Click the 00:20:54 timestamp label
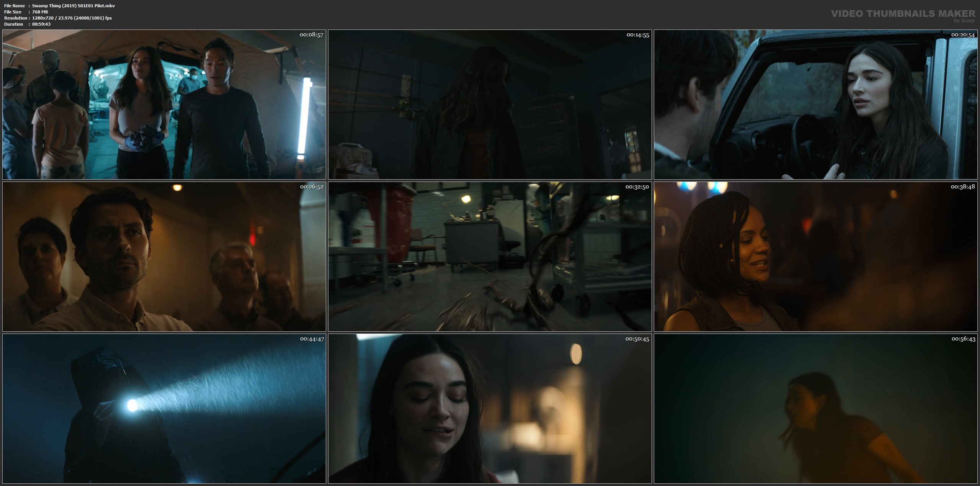The width and height of the screenshot is (980, 486). coord(963,35)
